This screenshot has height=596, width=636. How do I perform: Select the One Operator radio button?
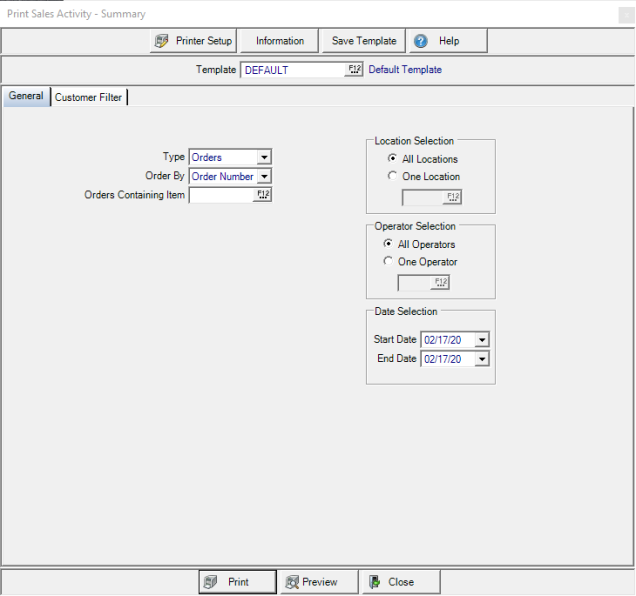tap(388, 262)
